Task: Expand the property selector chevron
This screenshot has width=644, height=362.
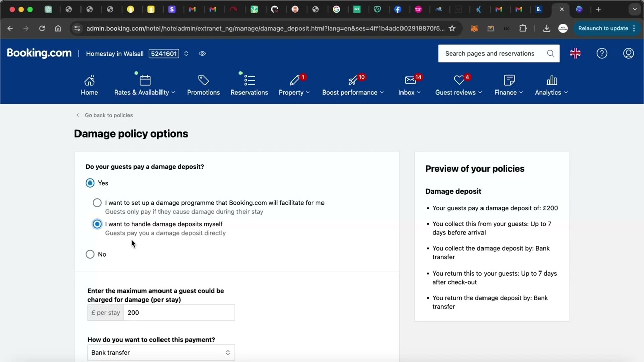Action: [186, 53]
